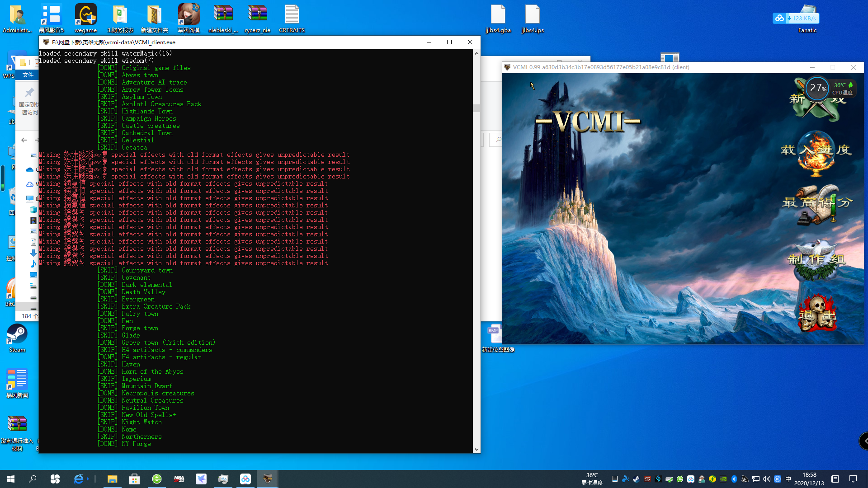The height and width of the screenshot is (488, 868).
Task: Click '[SKIP] Courtyard town' console line
Action: point(135,270)
